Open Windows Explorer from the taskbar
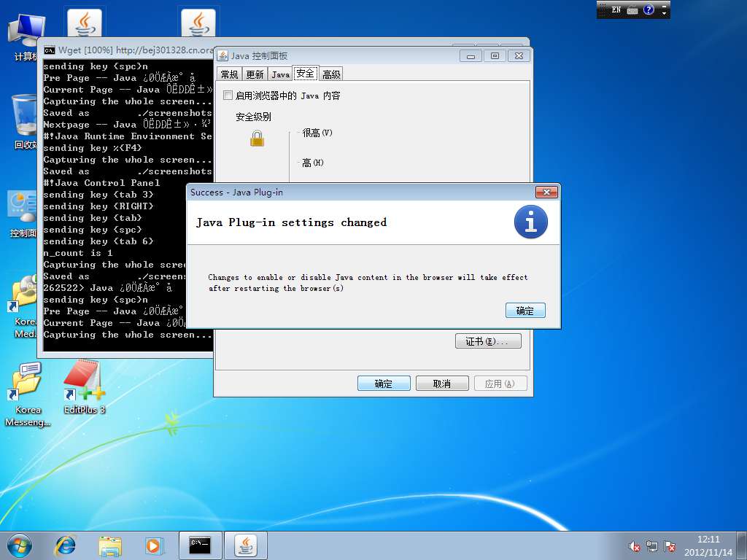Image resolution: width=747 pixels, height=560 pixels. [x=110, y=545]
